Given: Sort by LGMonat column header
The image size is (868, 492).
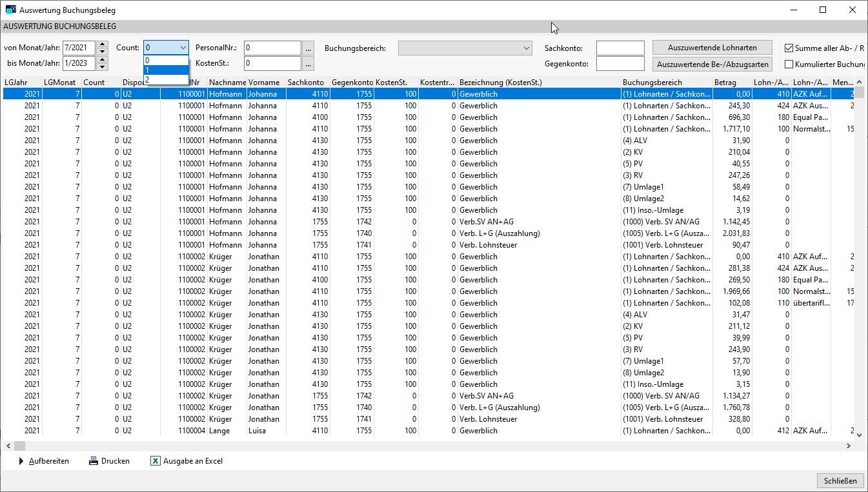Looking at the screenshot, I should (x=62, y=83).
